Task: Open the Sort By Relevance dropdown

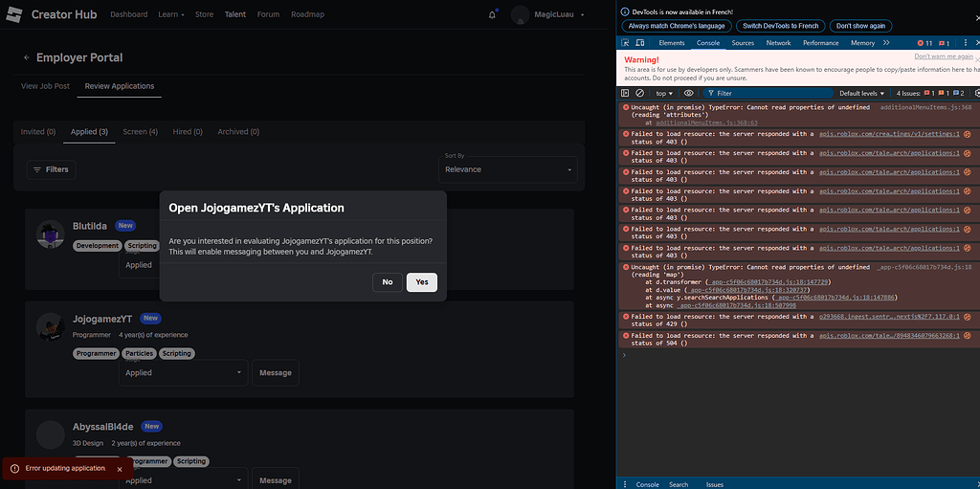Action: coord(508,169)
